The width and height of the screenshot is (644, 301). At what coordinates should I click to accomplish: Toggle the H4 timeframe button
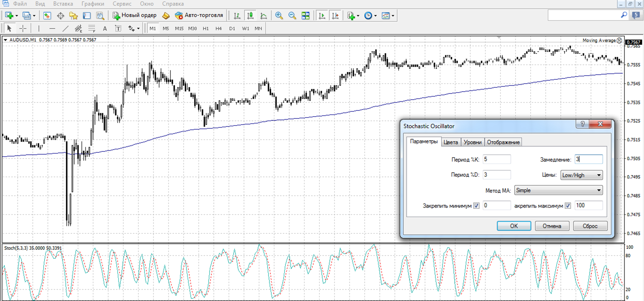tap(219, 28)
